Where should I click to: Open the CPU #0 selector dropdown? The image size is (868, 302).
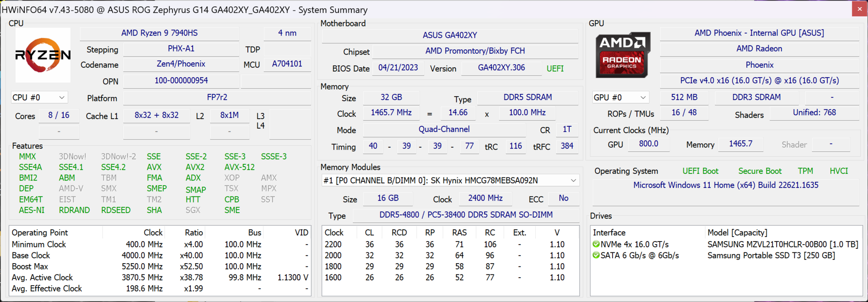click(x=39, y=98)
